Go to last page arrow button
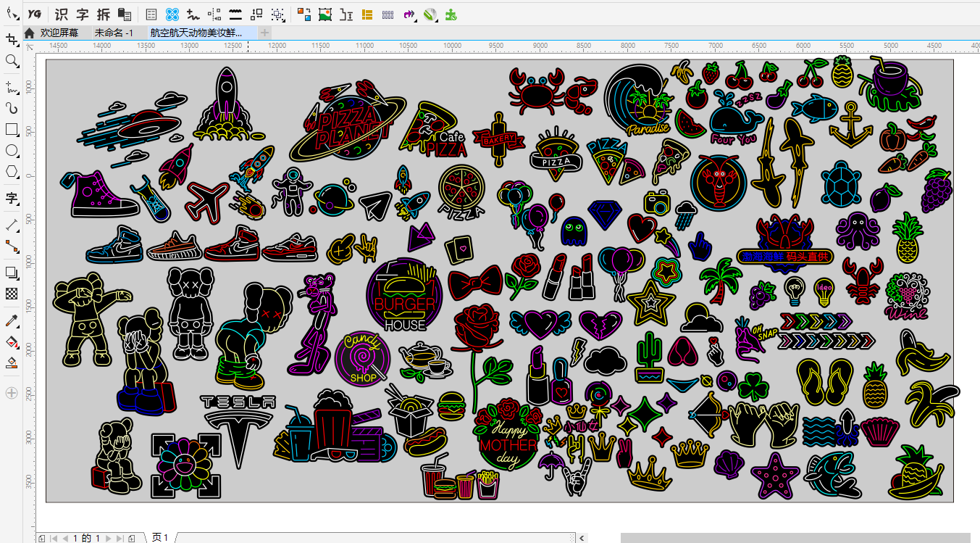Viewport: 980px width, 543px height. [120, 538]
